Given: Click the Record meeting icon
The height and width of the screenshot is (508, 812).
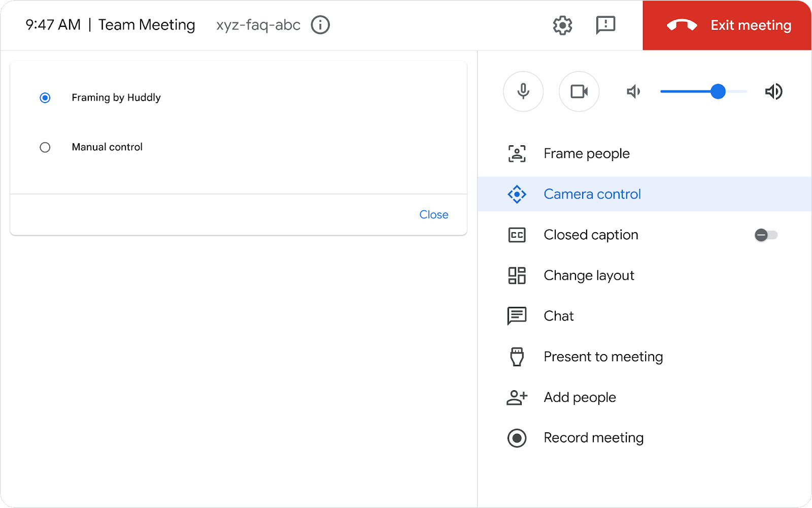Looking at the screenshot, I should 517,438.
